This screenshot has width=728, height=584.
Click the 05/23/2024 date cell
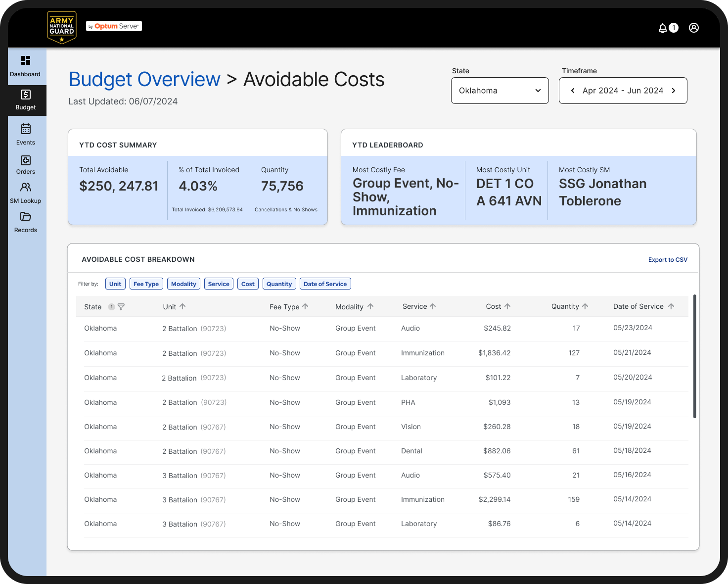(x=633, y=328)
